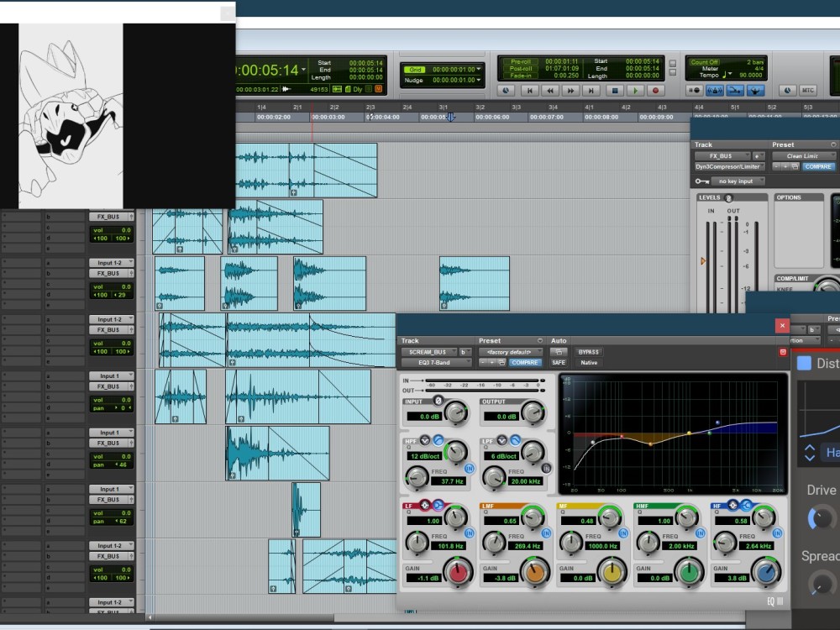
Task: Click the online sync clock icon left of transport
Action: [506, 91]
